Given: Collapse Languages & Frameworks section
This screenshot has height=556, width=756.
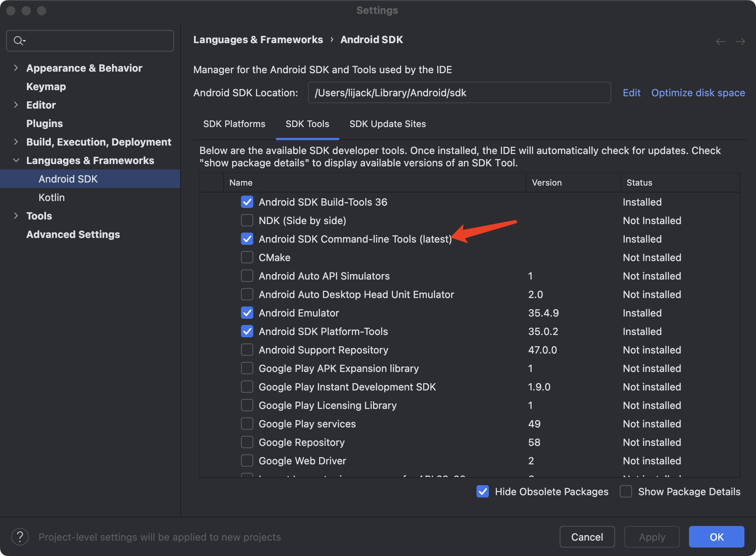Looking at the screenshot, I should 16,160.
